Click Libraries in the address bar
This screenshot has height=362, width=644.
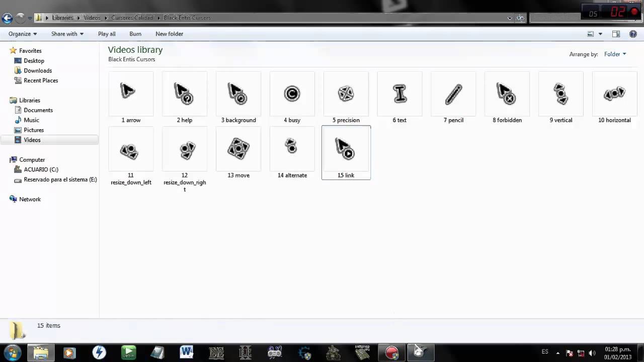click(62, 18)
